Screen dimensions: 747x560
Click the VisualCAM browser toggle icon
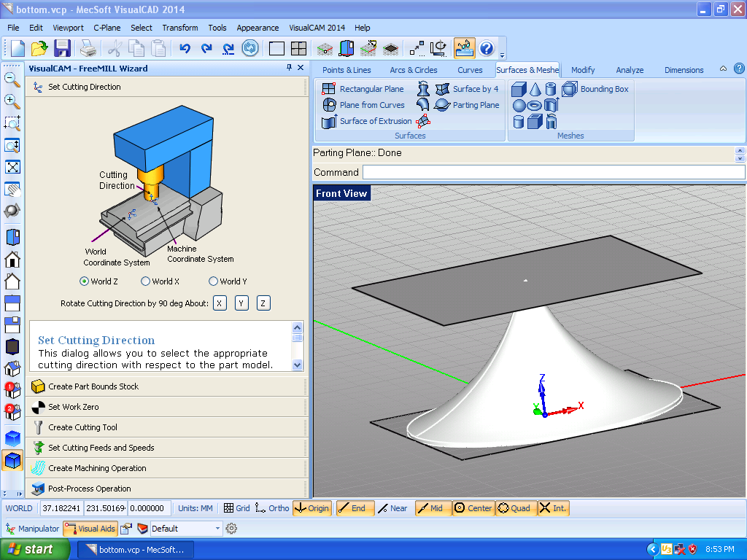[464, 48]
